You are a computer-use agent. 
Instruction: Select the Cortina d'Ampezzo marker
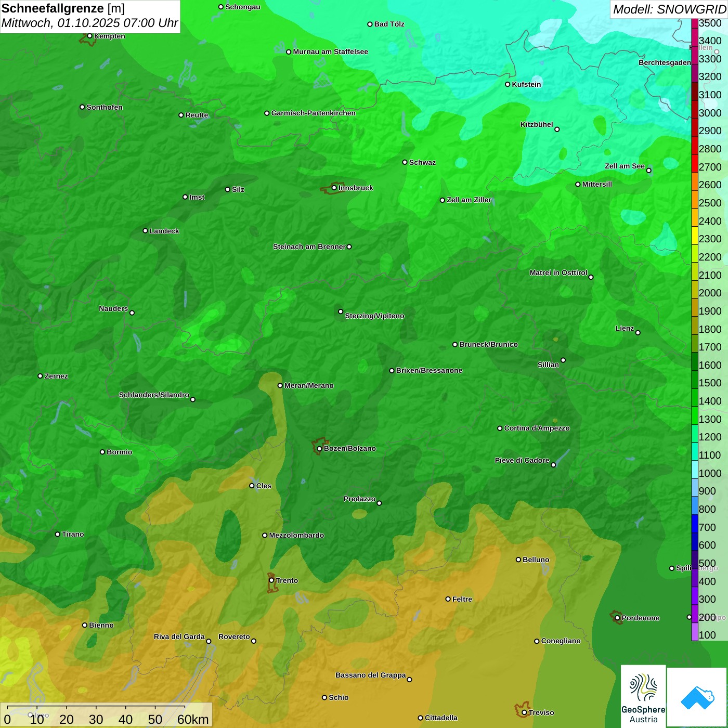500,428
